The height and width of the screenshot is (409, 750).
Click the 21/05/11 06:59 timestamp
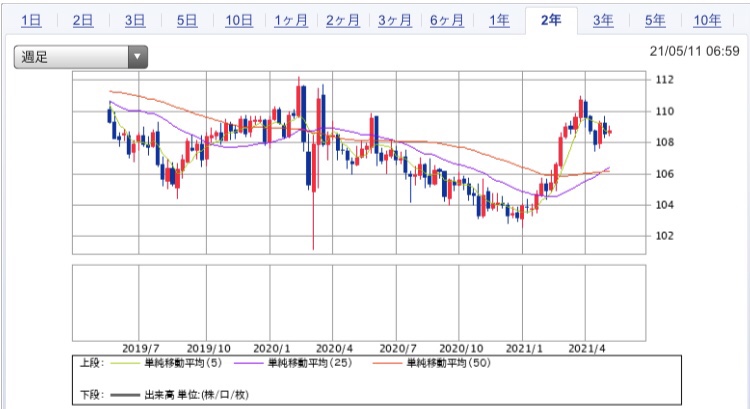click(x=695, y=51)
